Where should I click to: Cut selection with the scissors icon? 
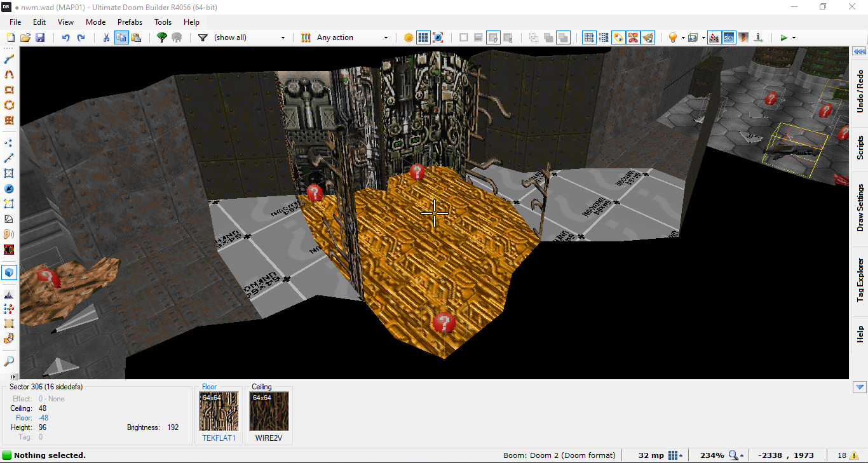tap(106, 37)
